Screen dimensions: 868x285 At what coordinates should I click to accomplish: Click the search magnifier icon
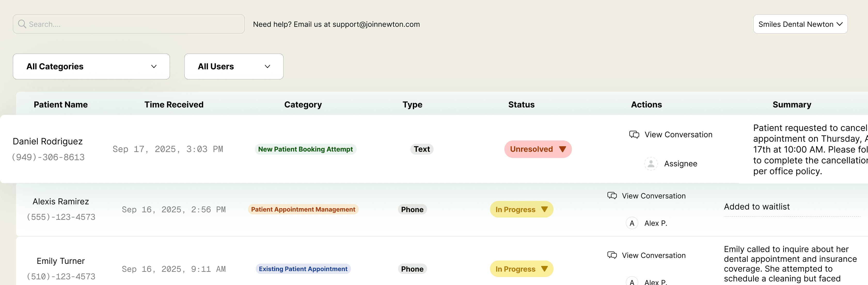[22, 24]
